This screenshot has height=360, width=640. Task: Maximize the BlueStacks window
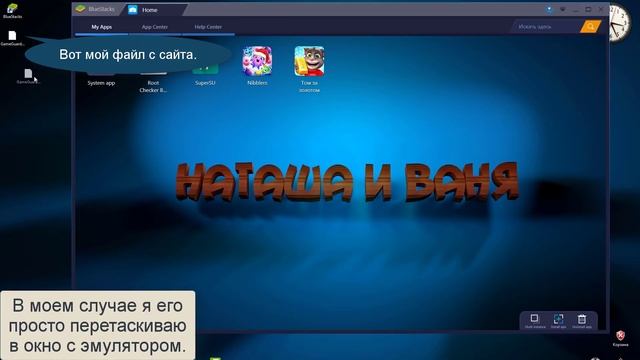(588, 9)
